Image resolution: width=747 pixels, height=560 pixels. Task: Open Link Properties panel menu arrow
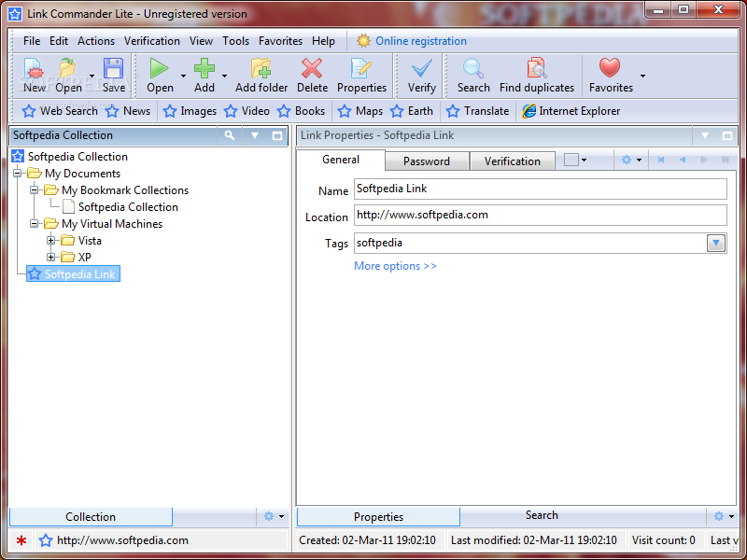tap(705, 135)
